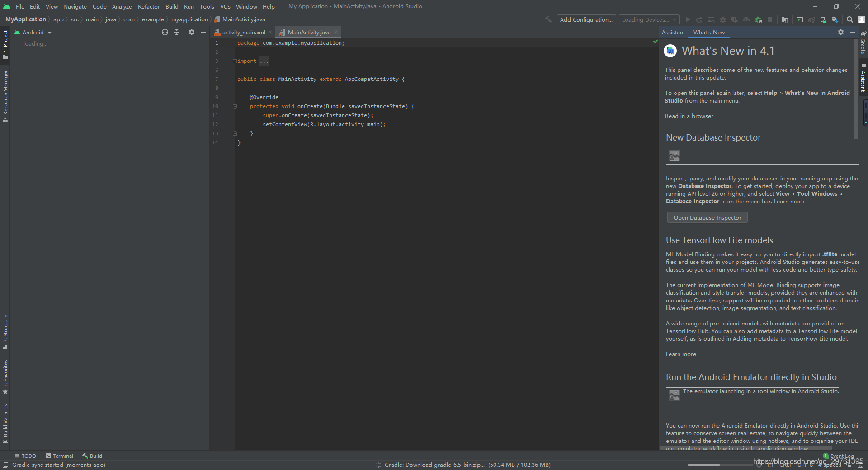Screen dimensions: 868x470
Task: Click myapplication breadcrumb in navigation bar
Action: point(189,19)
